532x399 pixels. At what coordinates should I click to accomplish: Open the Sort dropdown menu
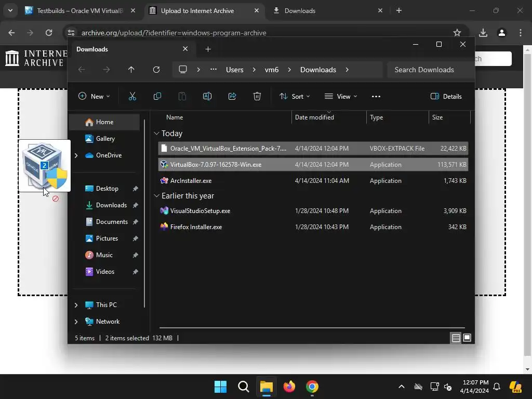[295, 96]
